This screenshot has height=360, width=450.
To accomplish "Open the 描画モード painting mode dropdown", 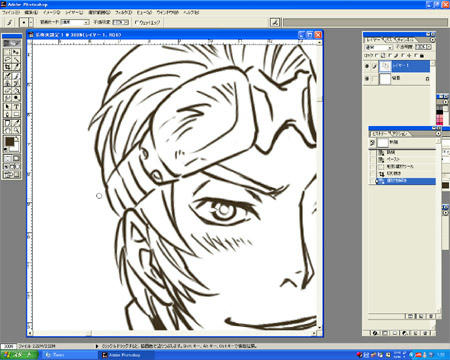I will point(75,22).
